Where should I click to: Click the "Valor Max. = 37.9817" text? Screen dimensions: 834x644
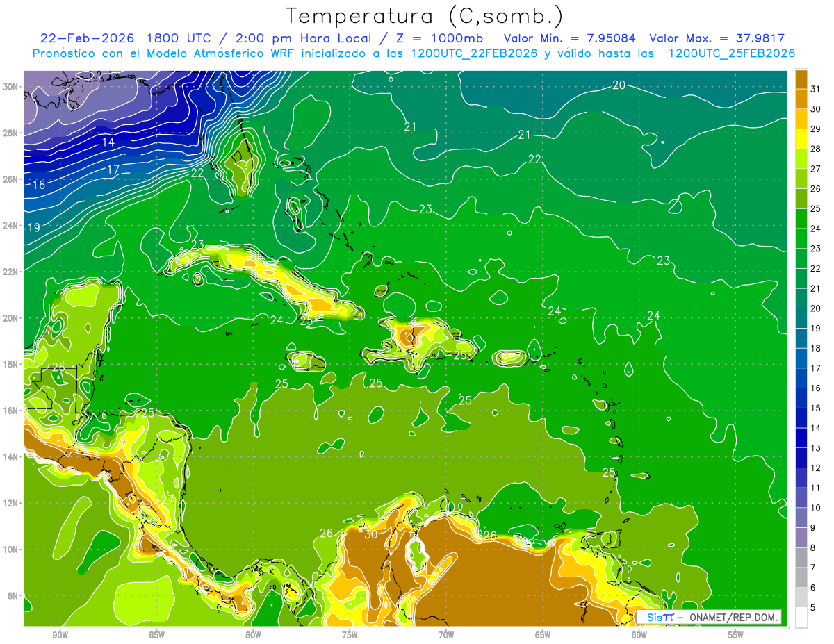pyautogui.click(x=718, y=38)
